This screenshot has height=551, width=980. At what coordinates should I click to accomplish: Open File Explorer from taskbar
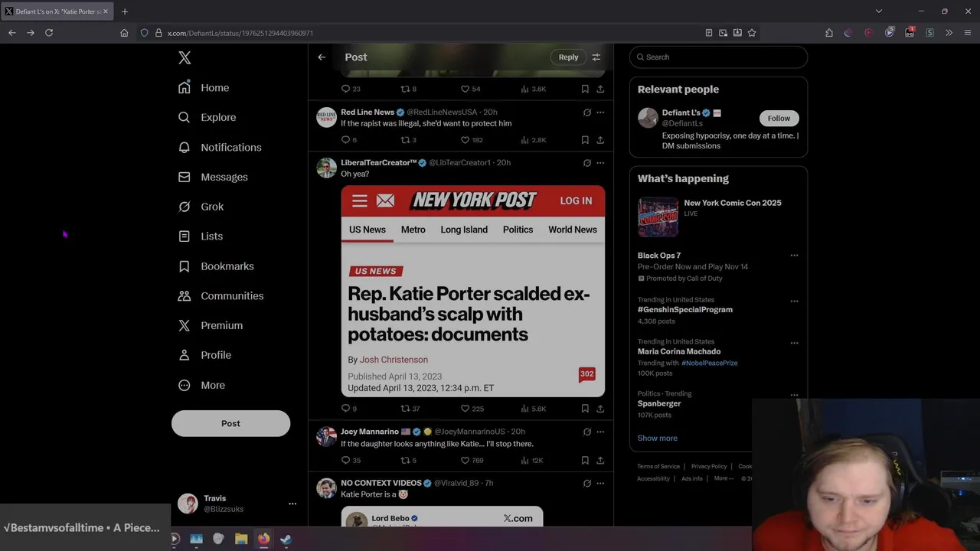pos(241,539)
